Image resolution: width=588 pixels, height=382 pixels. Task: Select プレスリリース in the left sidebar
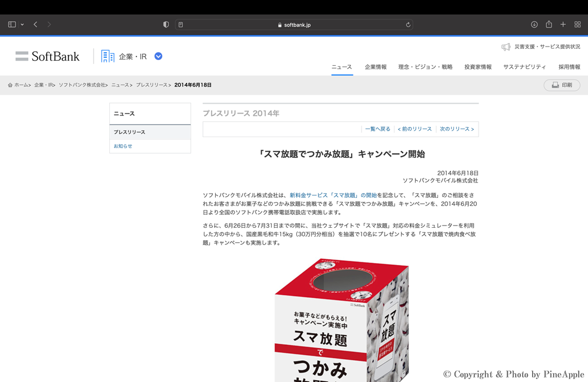point(129,132)
